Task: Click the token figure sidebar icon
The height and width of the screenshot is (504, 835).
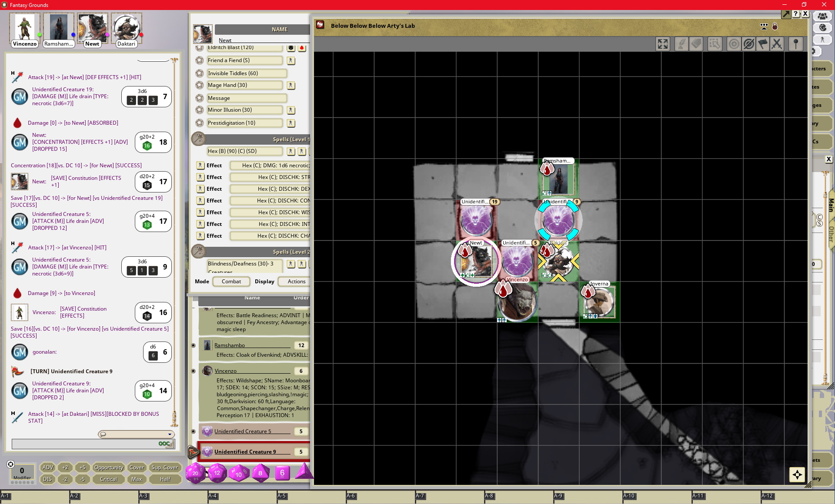Action: coord(822,39)
